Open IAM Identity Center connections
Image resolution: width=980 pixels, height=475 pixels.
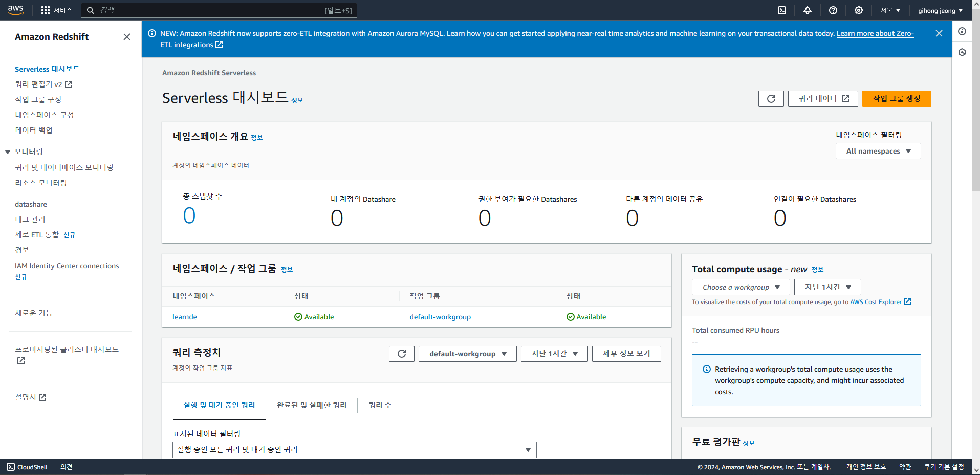coord(67,266)
